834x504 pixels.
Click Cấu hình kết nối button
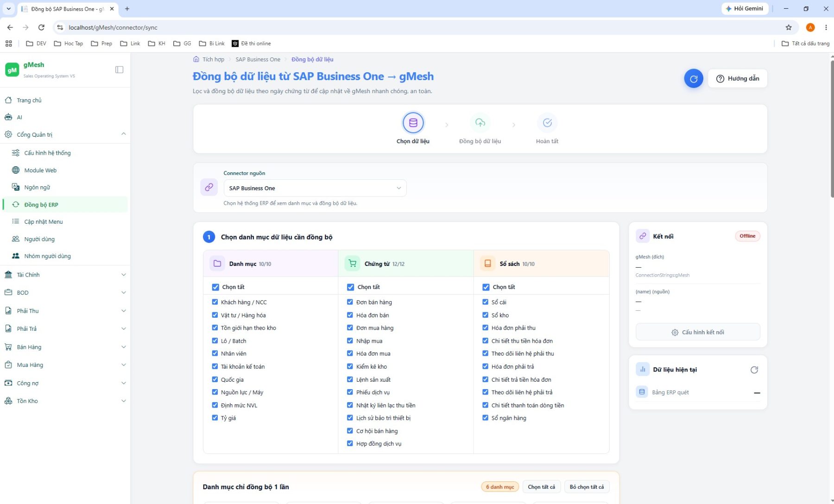(698, 332)
